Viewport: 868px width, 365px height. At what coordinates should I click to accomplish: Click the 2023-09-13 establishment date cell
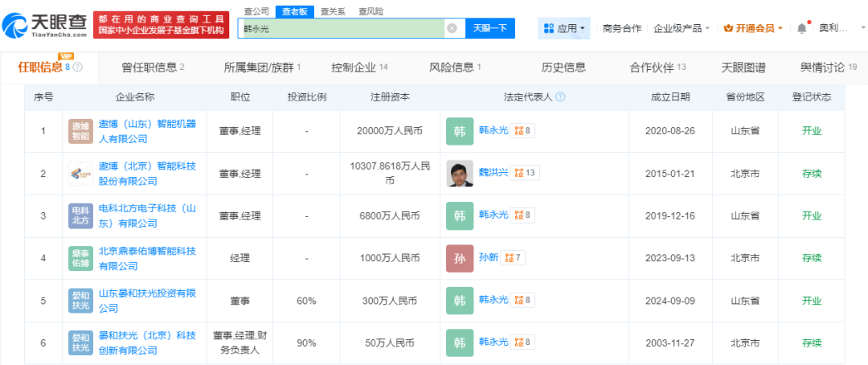coord(669,258)
